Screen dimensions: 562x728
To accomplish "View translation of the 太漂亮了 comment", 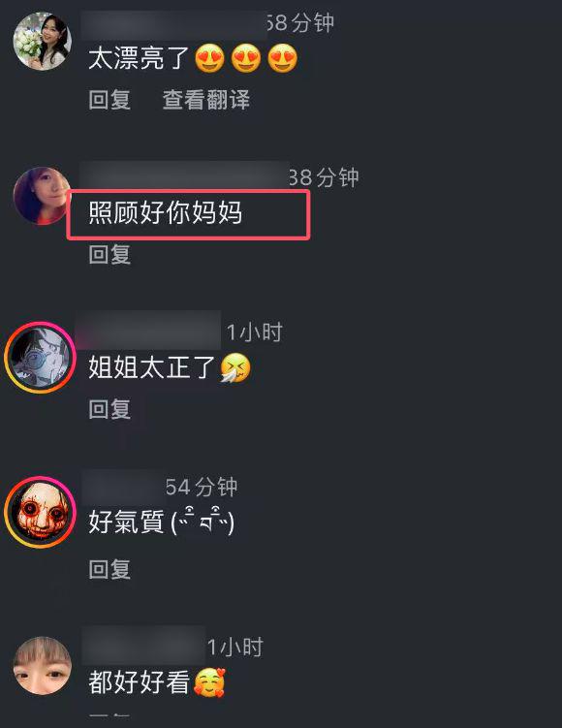I will 206,100.
